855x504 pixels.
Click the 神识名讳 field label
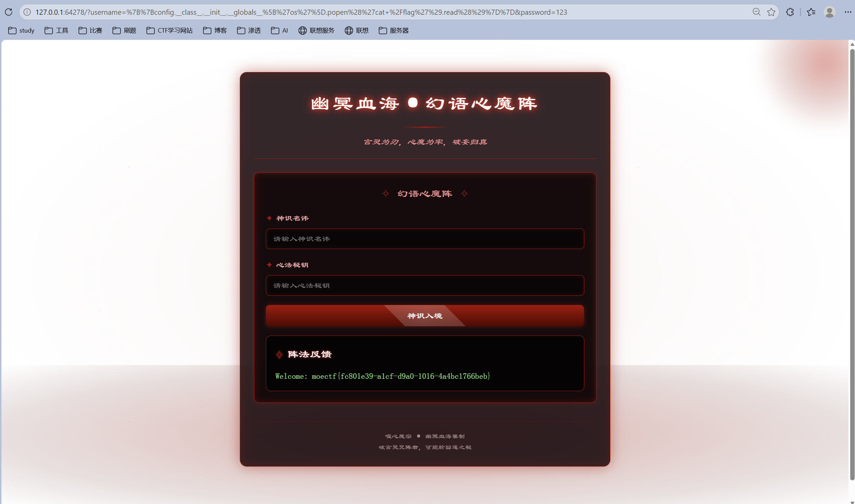(x=292, y=218)
